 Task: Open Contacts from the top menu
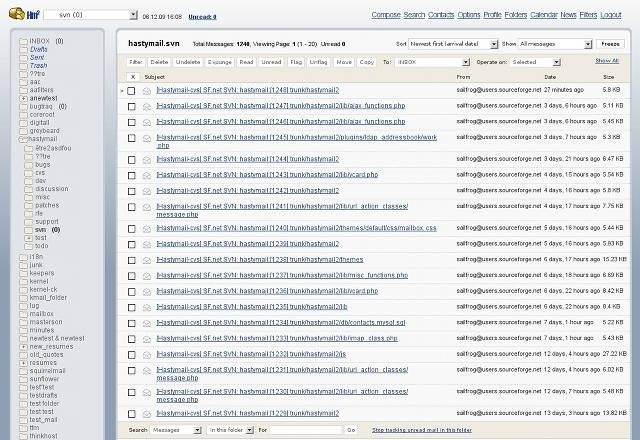pos(441,15)
